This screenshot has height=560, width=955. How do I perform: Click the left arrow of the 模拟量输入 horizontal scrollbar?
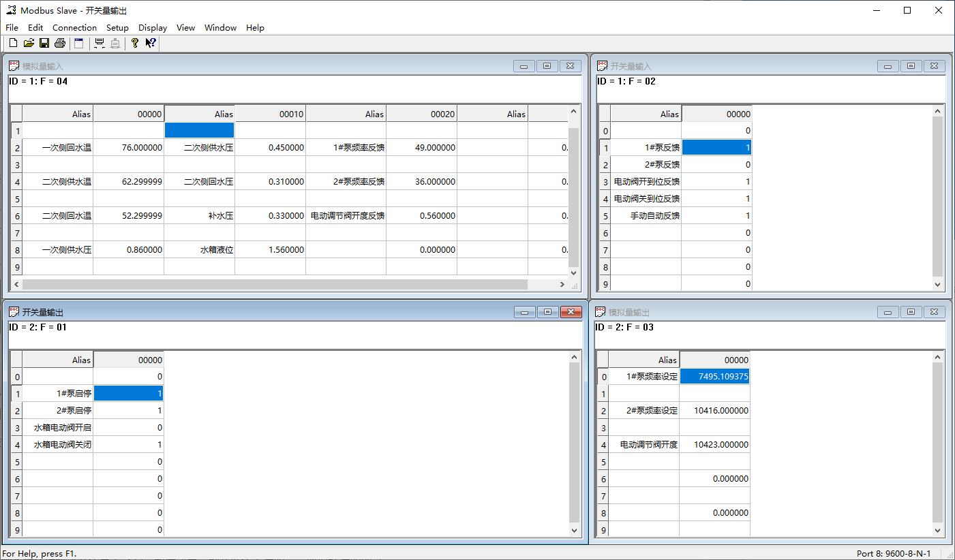16,284
